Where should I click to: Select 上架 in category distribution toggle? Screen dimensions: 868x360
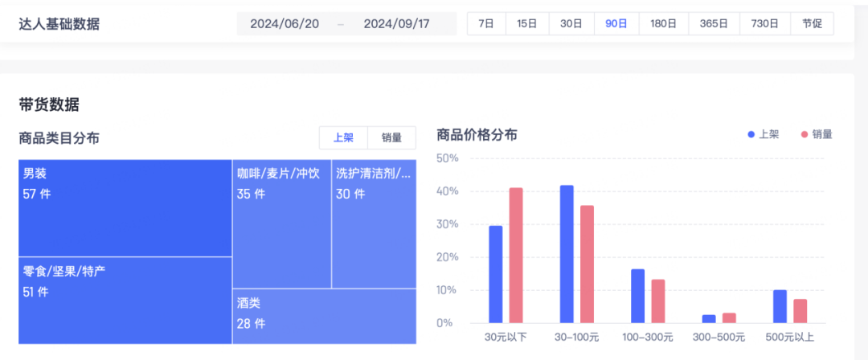(x=343, y=137)
